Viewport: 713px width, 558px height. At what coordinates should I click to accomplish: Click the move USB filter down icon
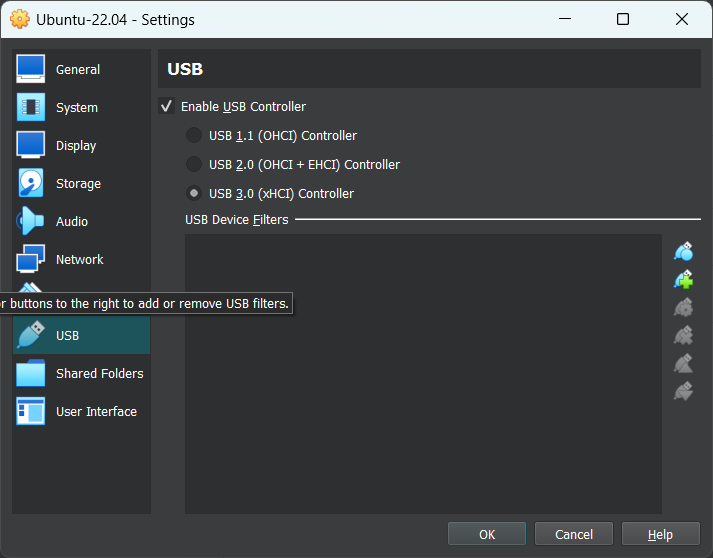[x=683, y=391]
